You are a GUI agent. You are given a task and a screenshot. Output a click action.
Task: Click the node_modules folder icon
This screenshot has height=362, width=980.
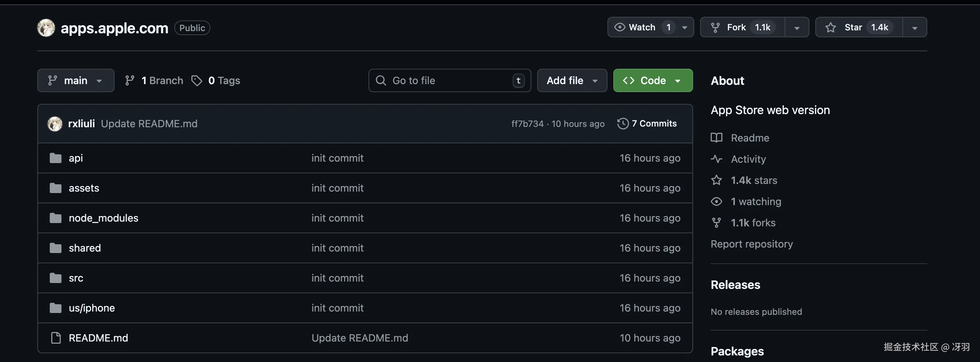tap(56, 218)
